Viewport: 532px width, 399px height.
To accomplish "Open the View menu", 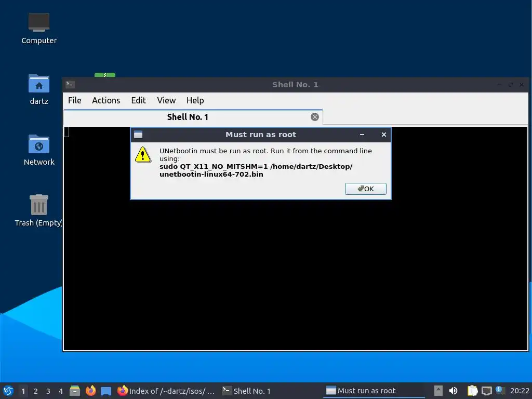I will 166,100.
